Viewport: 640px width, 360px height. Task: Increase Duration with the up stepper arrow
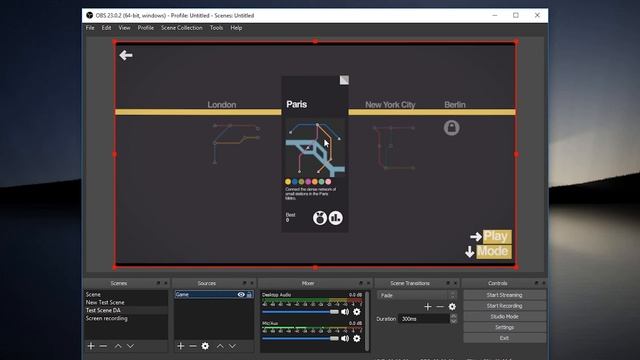(x=453, y=316)
